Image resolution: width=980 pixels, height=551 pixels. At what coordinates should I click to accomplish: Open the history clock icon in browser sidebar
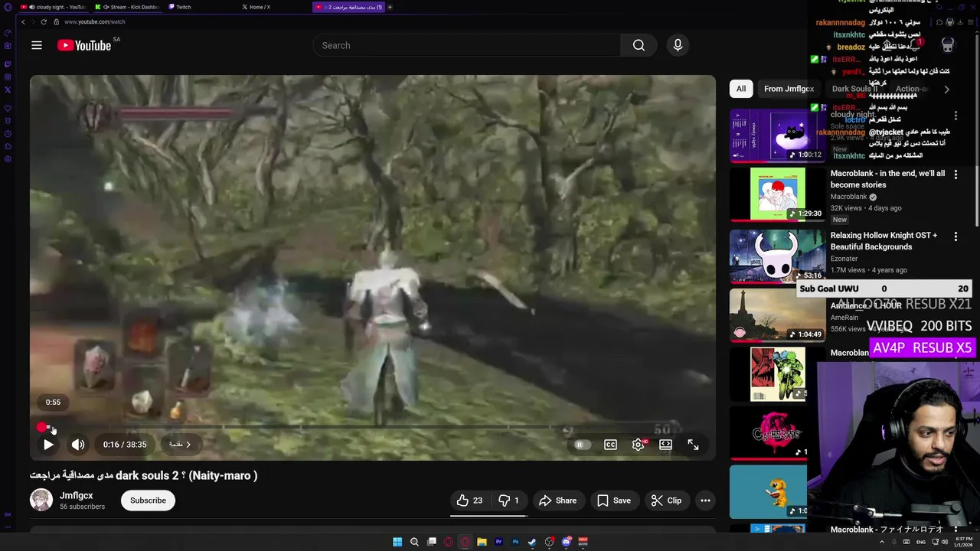(x=8, y=133)
